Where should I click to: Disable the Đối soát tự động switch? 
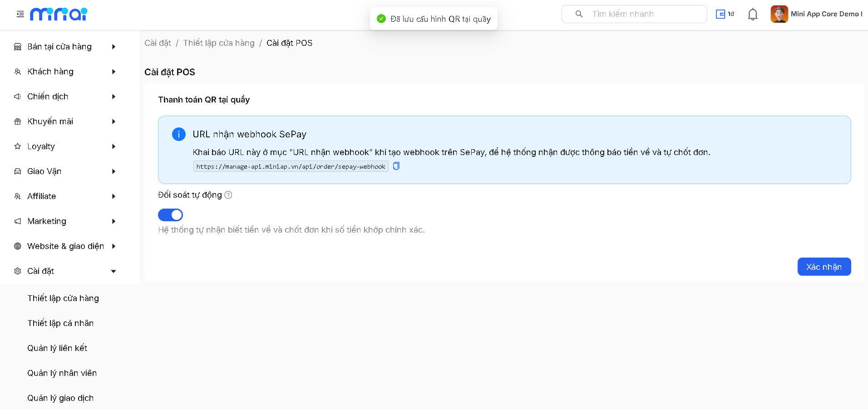coord(170,215)
